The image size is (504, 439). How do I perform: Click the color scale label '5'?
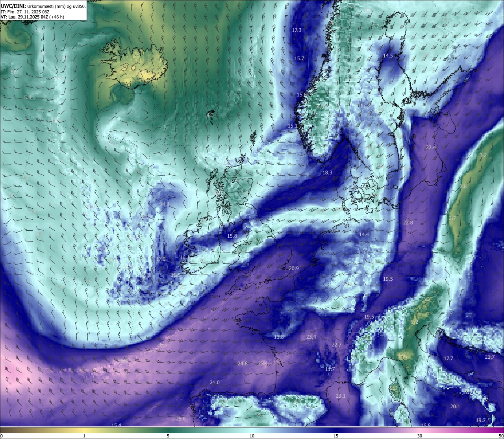tap(168, 436)
